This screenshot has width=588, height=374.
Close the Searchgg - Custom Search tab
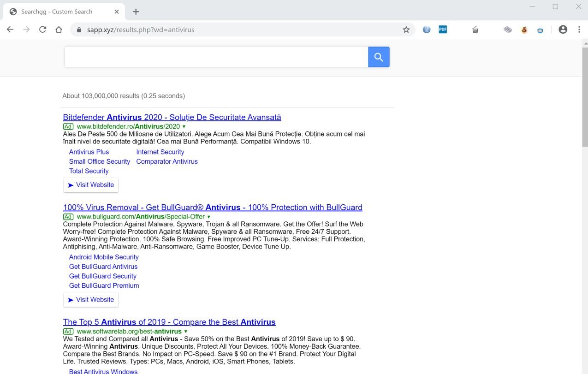point(117,12)
